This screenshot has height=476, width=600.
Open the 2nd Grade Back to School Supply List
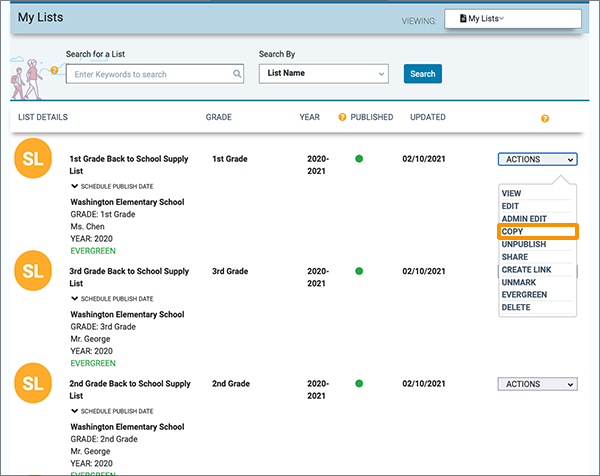(130, 389)
